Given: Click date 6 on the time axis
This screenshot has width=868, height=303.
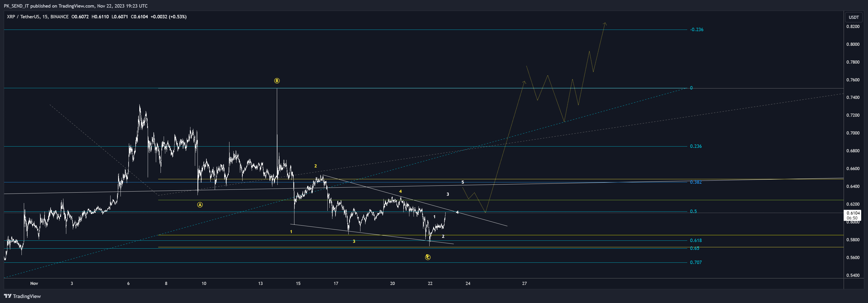Looking at the screenshot, I should pyautogui.click(x=128, y=283).
